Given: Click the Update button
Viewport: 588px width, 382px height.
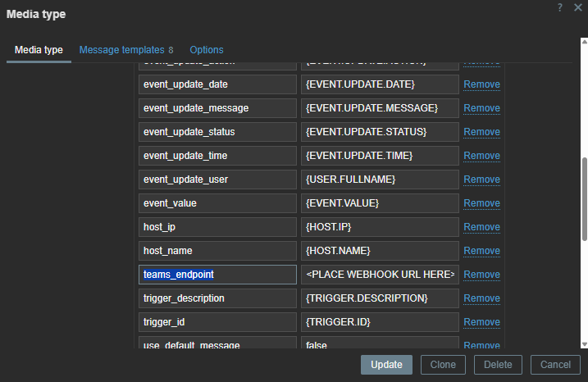Looking at the screenshot, I should pyautogui.click(x=386, y=365).
